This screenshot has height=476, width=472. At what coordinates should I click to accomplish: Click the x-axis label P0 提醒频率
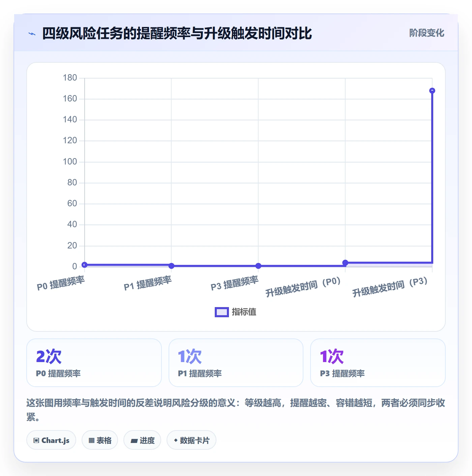61,283
